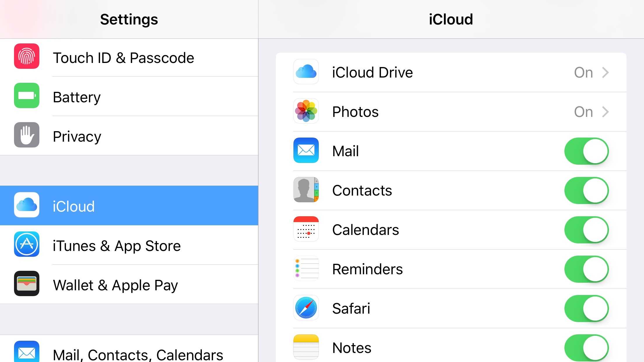Switch off Safari iCloud toggle
This screenshot has width=644, height=362.
tap(586, 308)
